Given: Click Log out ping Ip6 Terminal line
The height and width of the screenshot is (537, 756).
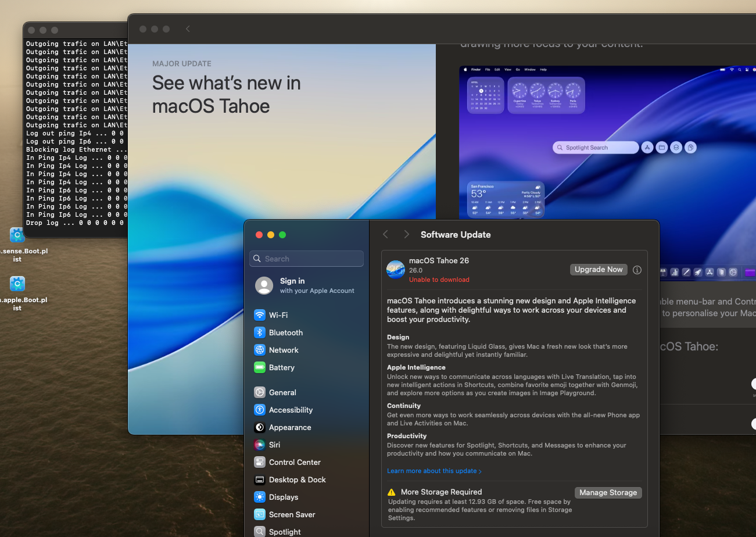Looking at the screenshot, I should click(x=75, y=141).
